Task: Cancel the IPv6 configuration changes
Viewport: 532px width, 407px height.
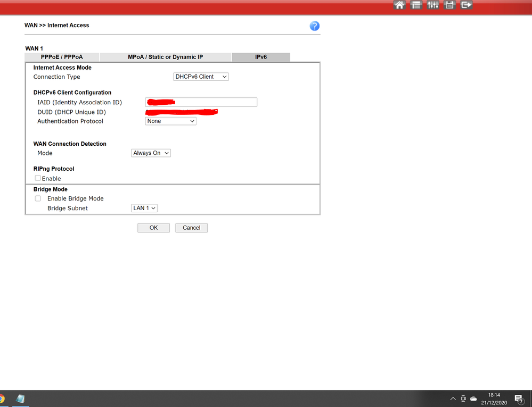Action: click(191, 228)
